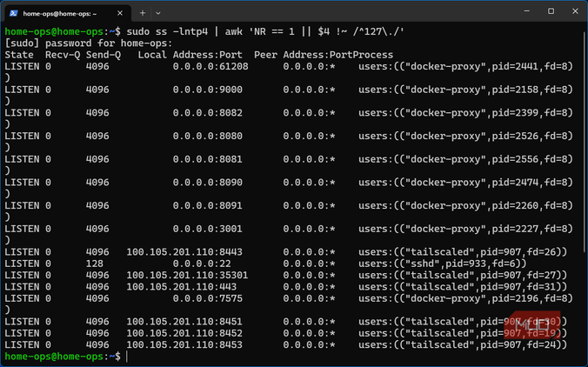Click the 'Peer Address:PortProcess' header
This screenshot has width=588, height=367.
pyautogui.click(x=324, y=55)
